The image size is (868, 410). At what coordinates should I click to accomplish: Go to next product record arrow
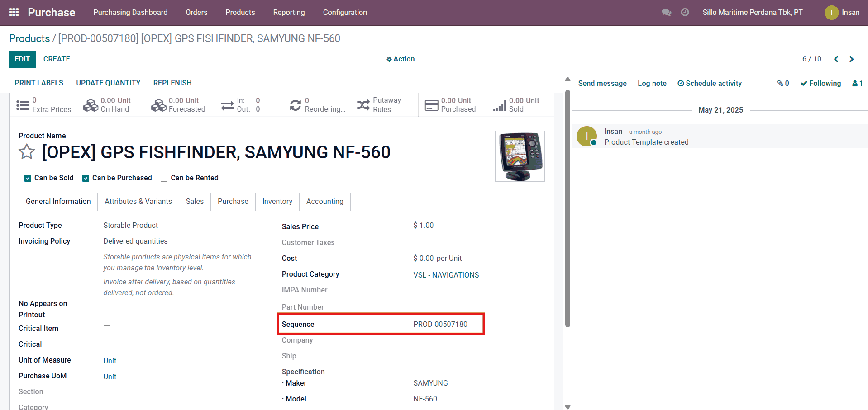click(851, 59)
